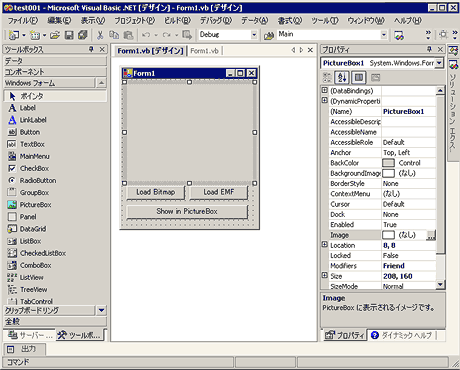The width and height of the screenshot is (460, 370).
Task: Click the Paste toolbar icon
Action: [x=128, y=35]
